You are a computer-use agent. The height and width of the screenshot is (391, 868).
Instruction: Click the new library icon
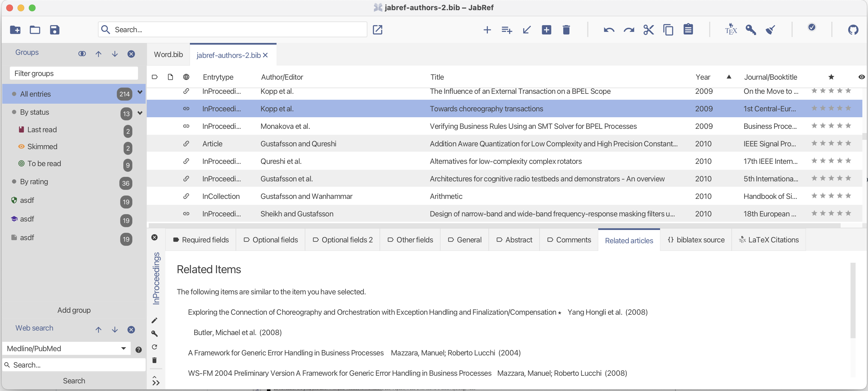(15, 30)
